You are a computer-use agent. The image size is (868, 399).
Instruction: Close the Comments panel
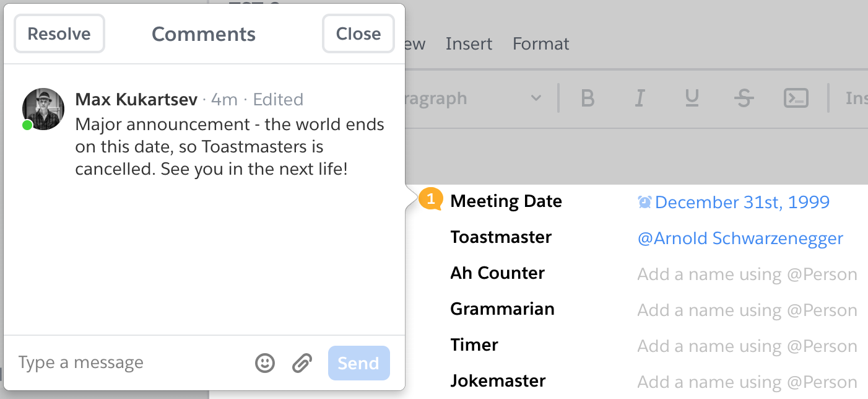358,33
